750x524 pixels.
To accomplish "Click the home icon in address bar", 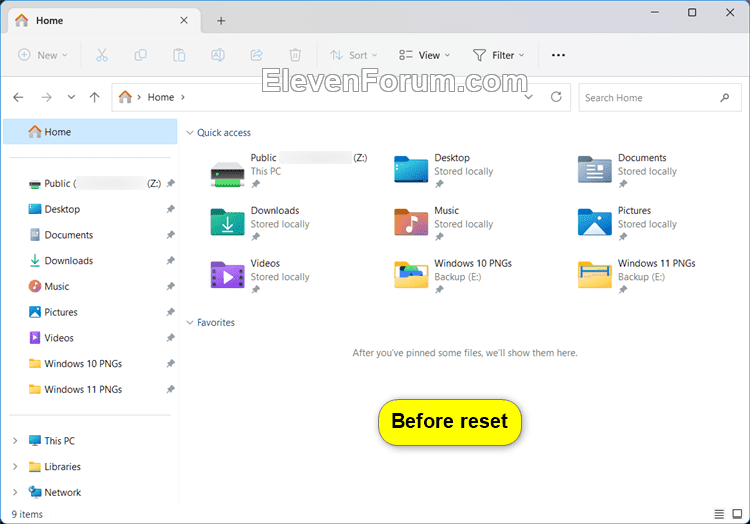I will click(125, 97).
